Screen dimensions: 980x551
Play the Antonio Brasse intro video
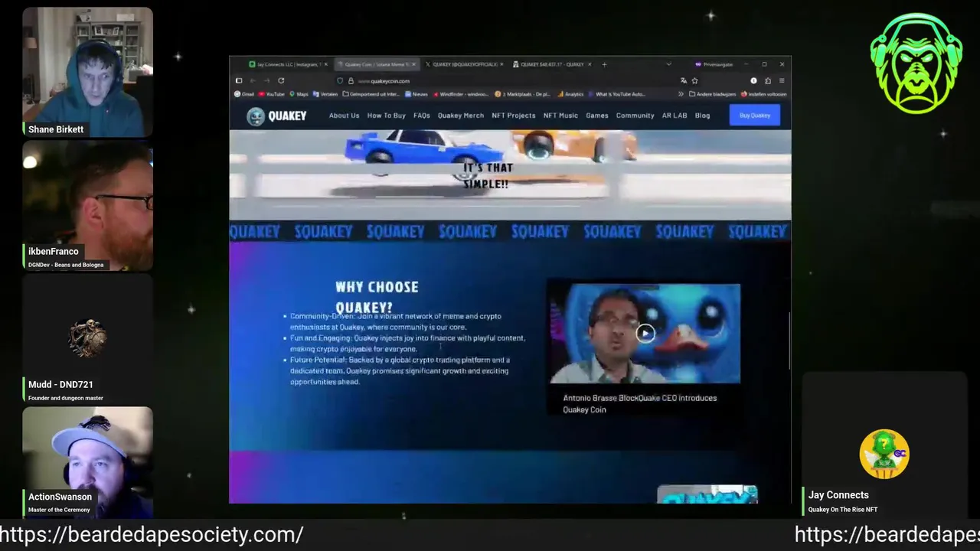[645, 333]
